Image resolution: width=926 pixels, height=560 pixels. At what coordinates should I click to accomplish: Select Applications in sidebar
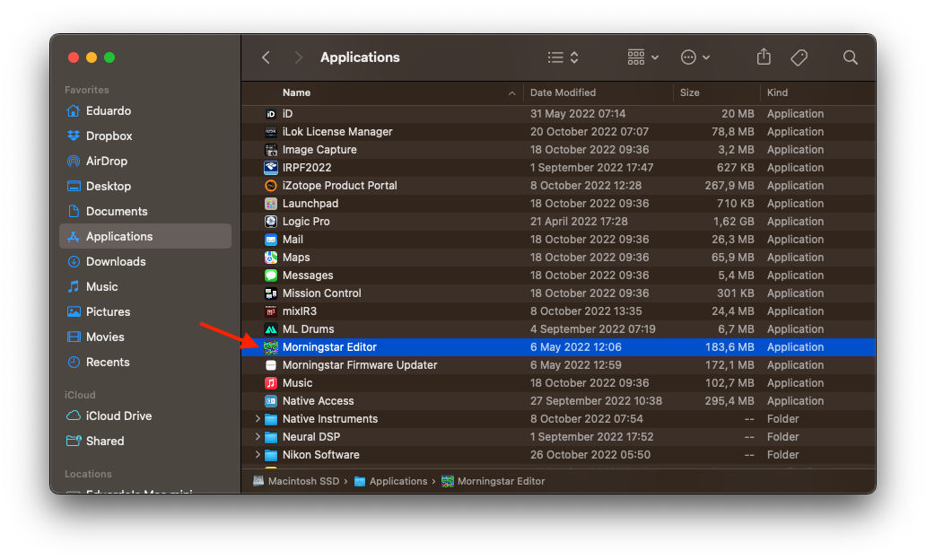click(145, 236)
